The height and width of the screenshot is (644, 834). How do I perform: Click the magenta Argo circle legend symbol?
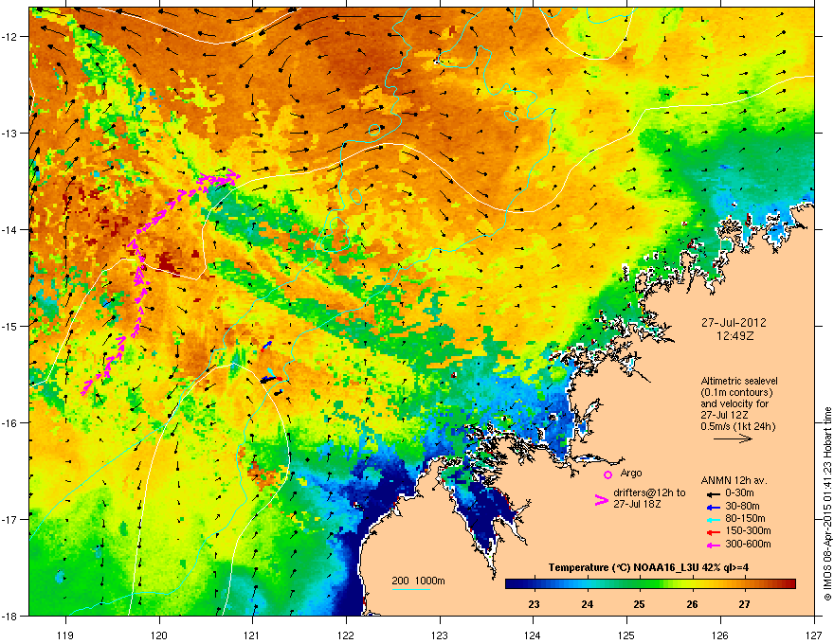(607, 474)
